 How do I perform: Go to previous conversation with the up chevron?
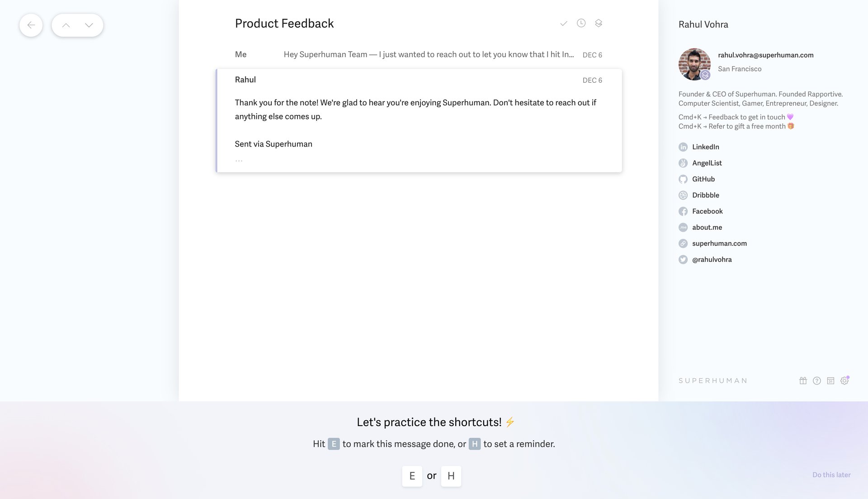tap(66, 25)
